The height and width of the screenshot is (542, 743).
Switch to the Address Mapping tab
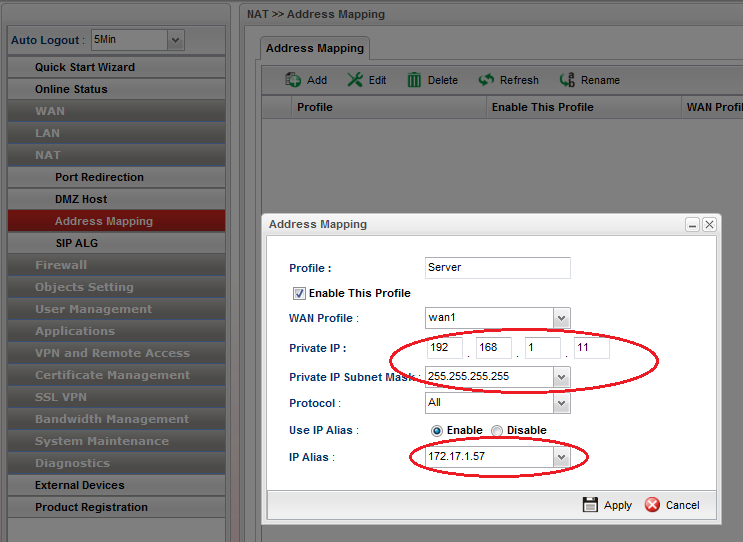(315, 48)
